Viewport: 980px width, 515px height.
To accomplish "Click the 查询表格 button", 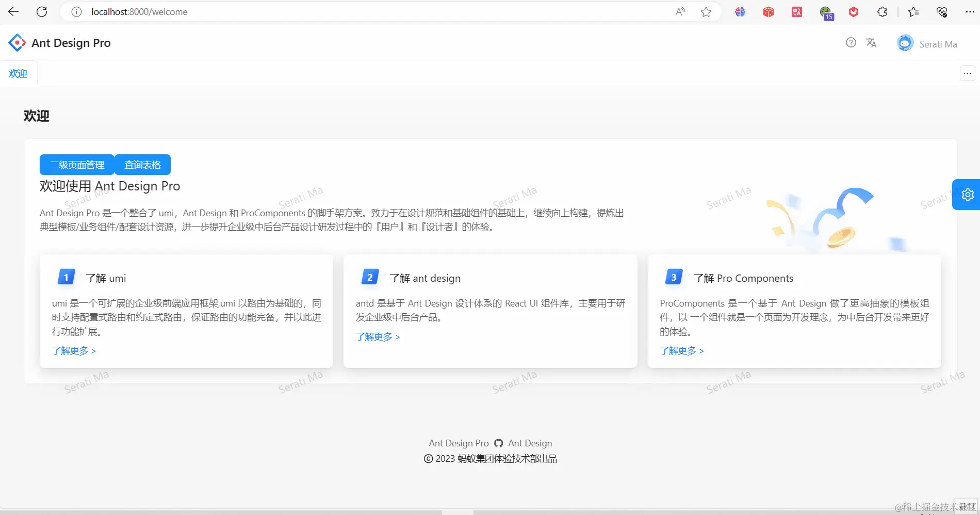I will coord(142,164).
